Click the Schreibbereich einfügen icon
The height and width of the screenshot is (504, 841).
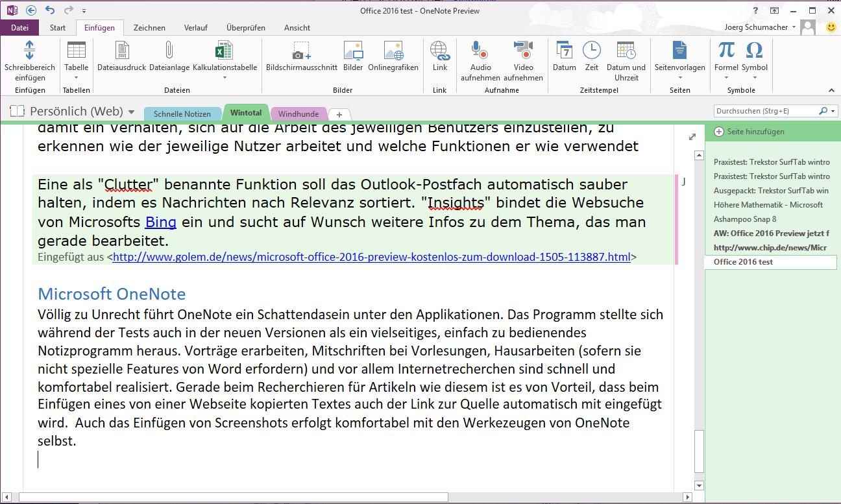(30, 50)
